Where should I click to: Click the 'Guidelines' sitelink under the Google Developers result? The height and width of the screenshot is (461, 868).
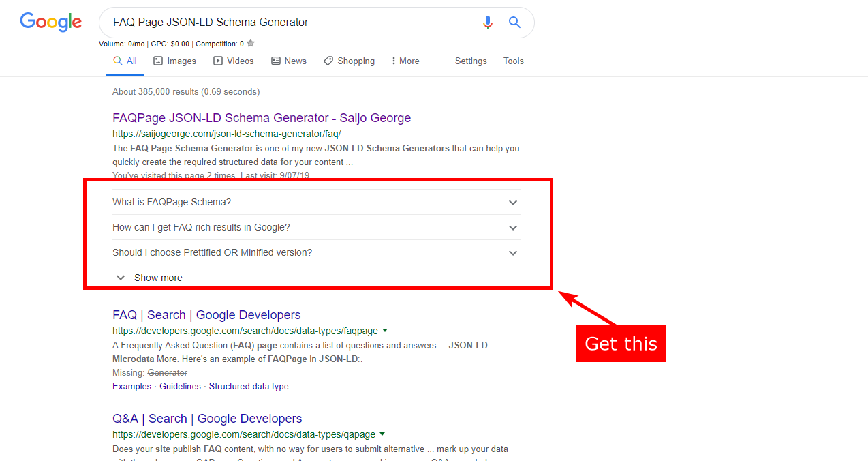click(180, 386)
